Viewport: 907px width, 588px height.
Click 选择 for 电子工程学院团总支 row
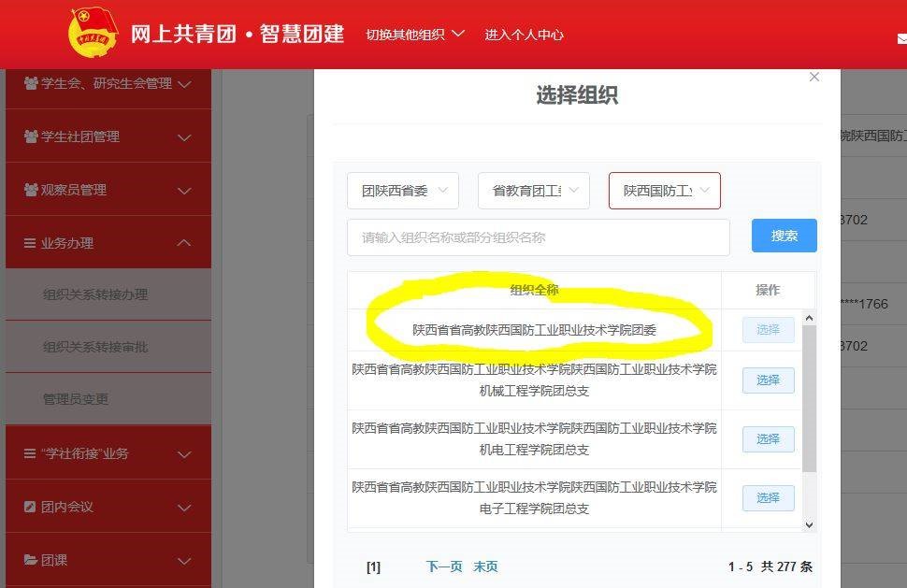[x=768, y=498]
